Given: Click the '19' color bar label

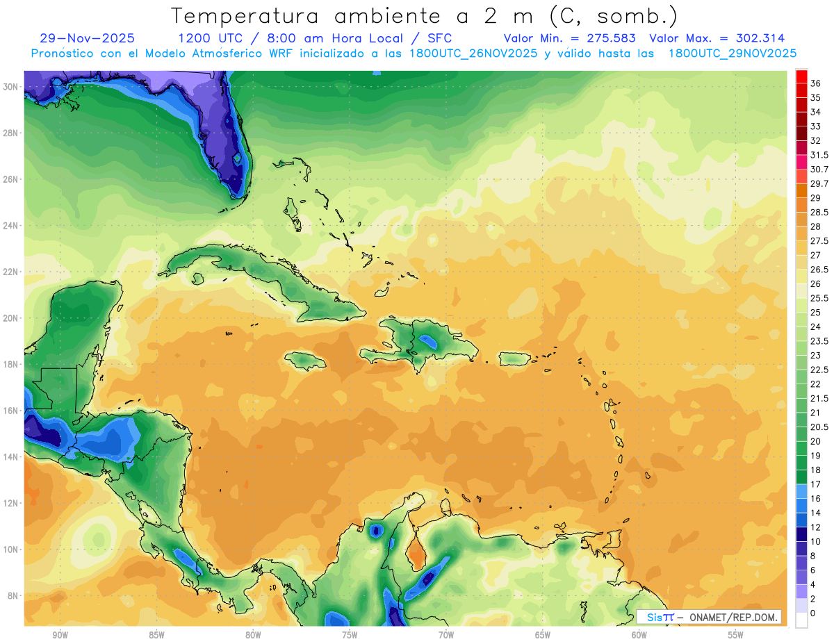Looking at the screenshot, I should click(x=816, y=456).
